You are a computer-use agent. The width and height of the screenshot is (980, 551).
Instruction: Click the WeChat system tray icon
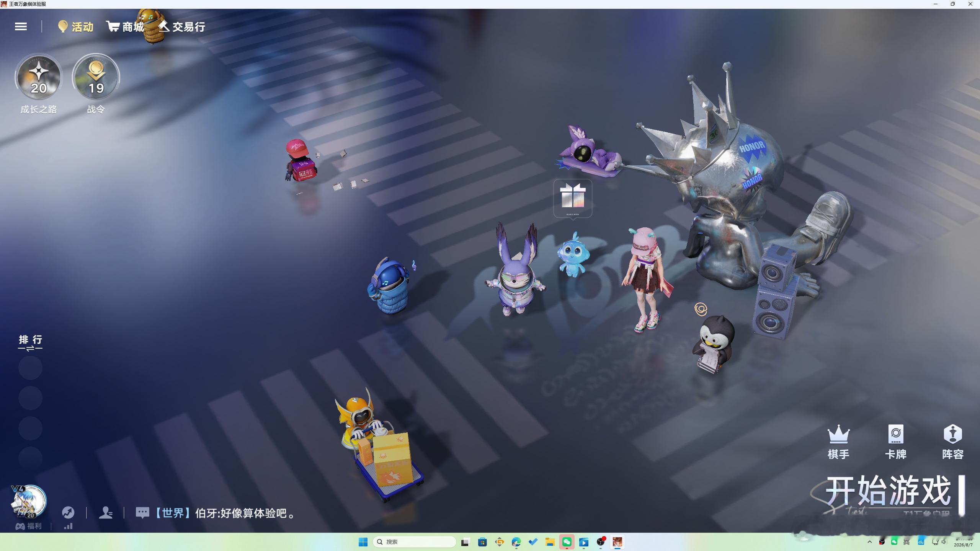tap(894, 542)
